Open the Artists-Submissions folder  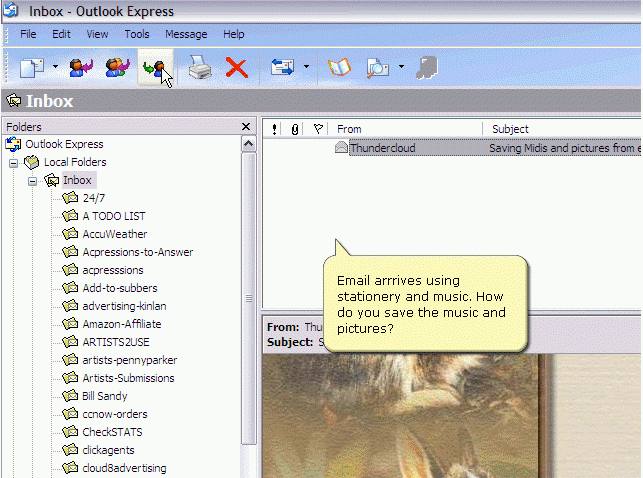point(128,379)
